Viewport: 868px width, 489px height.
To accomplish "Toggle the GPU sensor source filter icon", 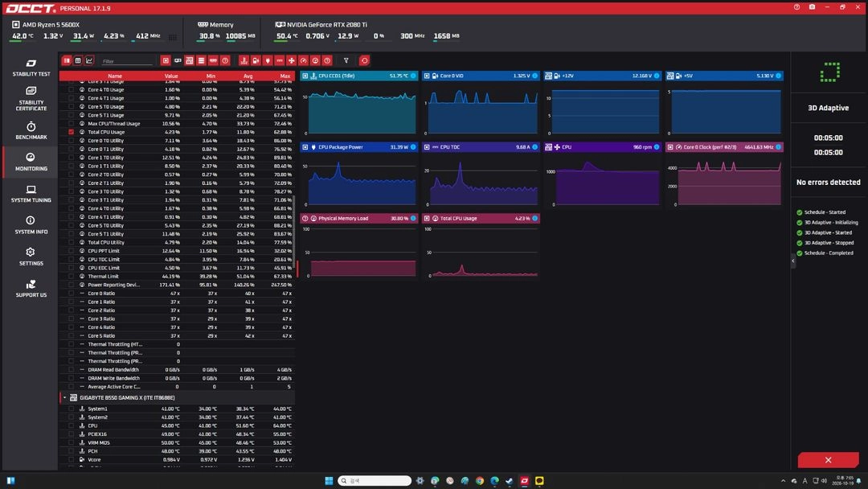I will click(178, 60).
